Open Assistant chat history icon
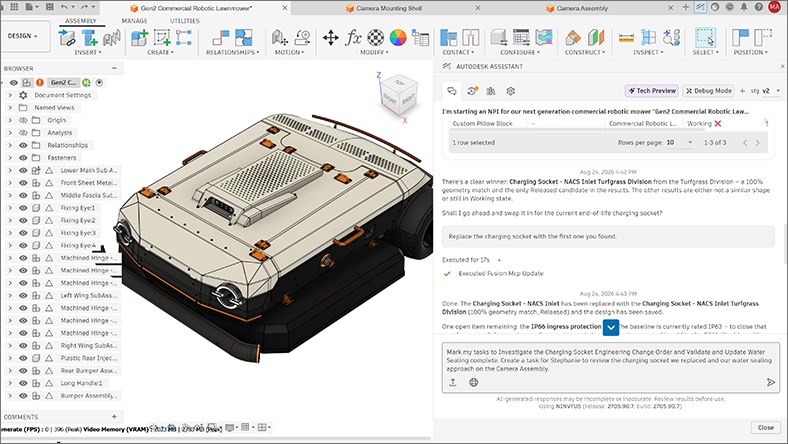 pyautogui.click(x=471, y=91)
